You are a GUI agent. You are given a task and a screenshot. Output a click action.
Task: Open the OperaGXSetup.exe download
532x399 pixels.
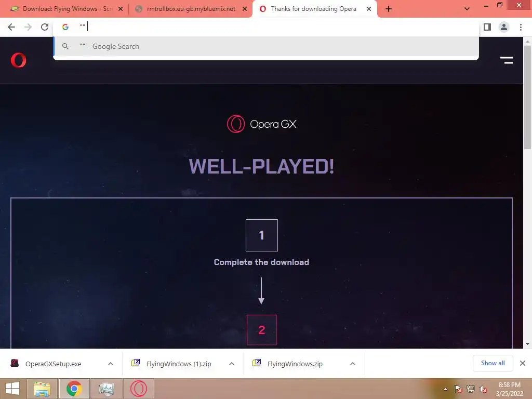coord(54,364)
